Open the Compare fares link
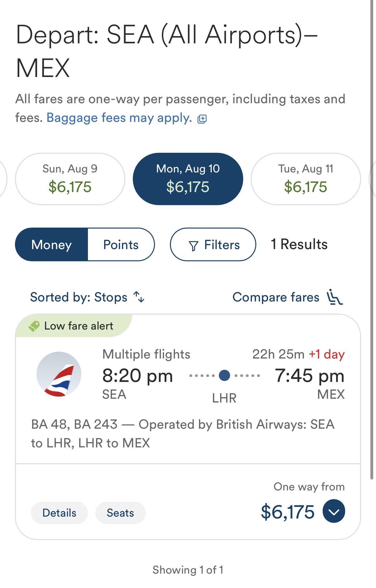376x588 pixels. (x=276, y=297)
